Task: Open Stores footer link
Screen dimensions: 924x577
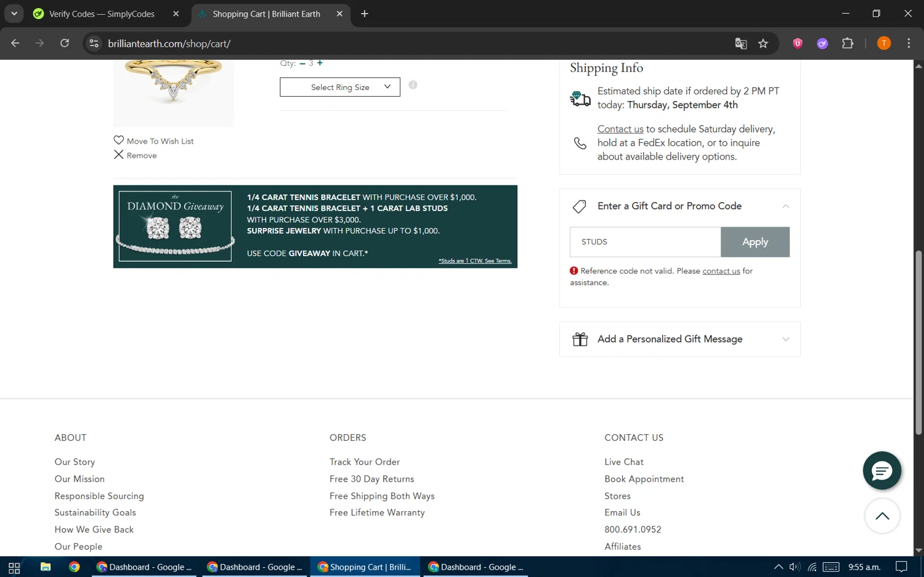Action: tap(617, 496)
